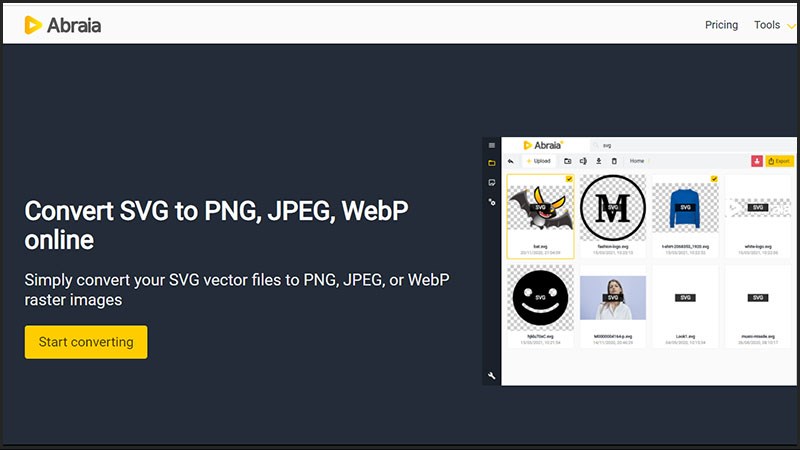
Task: Uncheck the bat.svg selection checkbox
Action: click(x=569, y=179)
